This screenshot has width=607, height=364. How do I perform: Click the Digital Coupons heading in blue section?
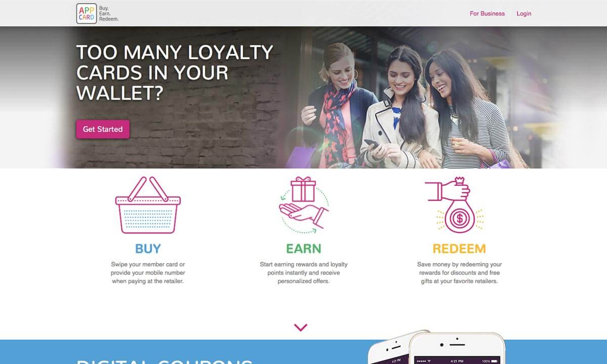coord(164,361)
